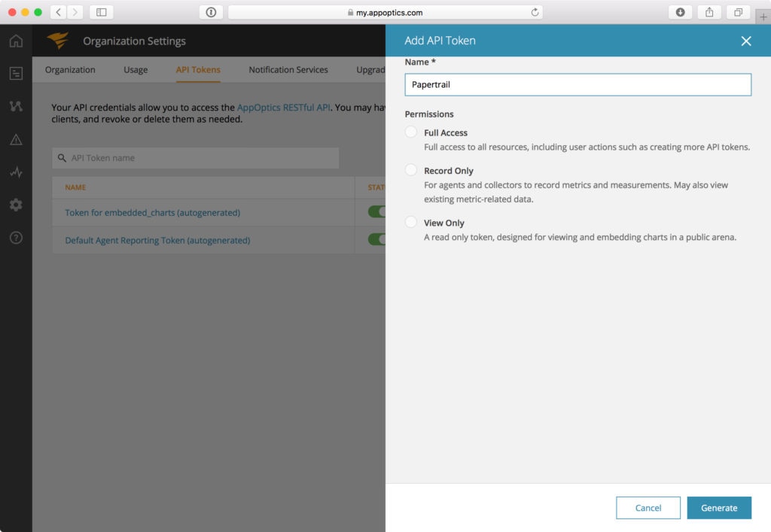
Task: Open the Alerts triangle icon in sidebar
Action: (x=16, y=139)
